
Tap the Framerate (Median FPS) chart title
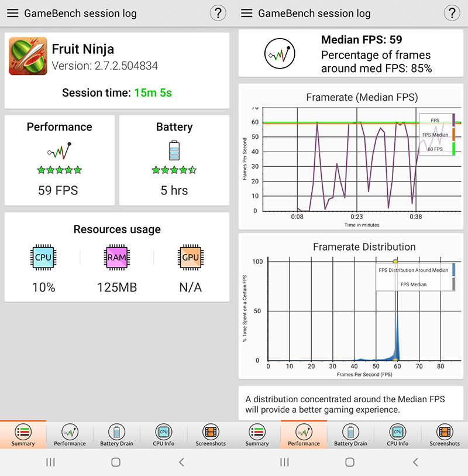[x=362, y=97]
